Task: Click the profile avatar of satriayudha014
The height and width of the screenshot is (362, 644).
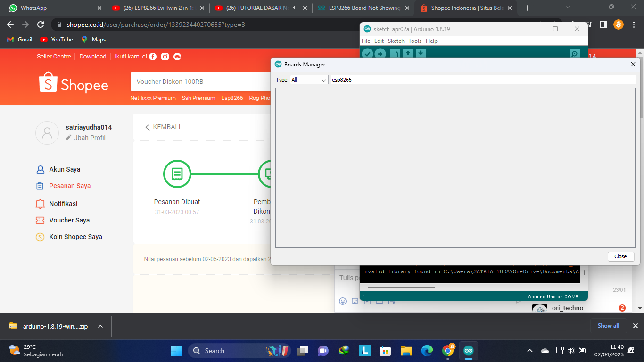Action: coord(47,132)
